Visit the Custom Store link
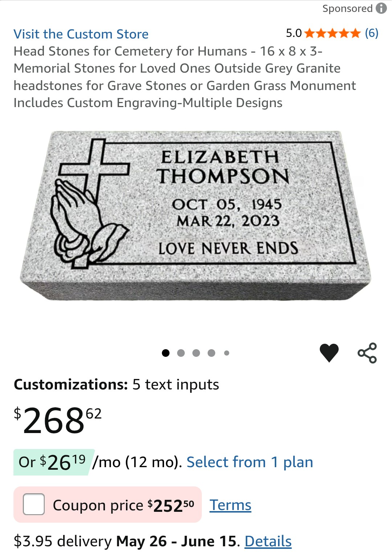The width and height of the screenshot is (392, 559). [x=81, y=34]
